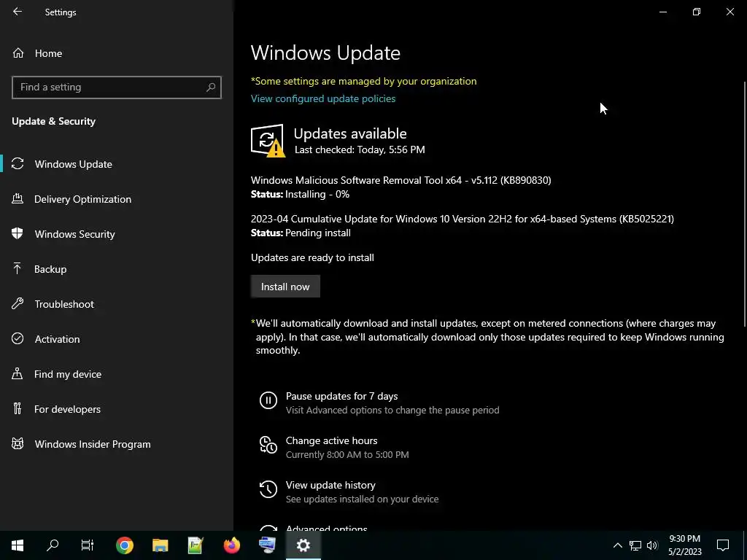The width and height of the screenshot is (747, 560).
Task: Open Windows Security page
Action: (117, 234)
